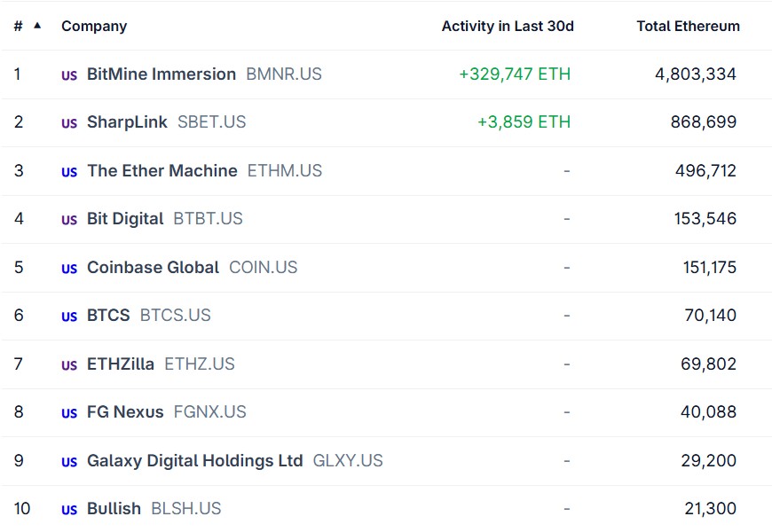The width and height of the screenshot is (772, 532).
Task: Select the US flag next to Coinbase Global
Action: [68, 267]
